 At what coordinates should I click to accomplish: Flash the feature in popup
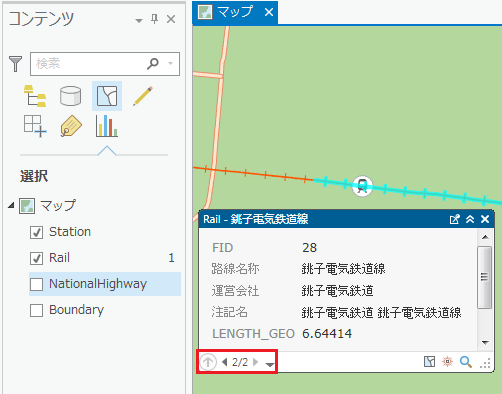click(447, 362)
